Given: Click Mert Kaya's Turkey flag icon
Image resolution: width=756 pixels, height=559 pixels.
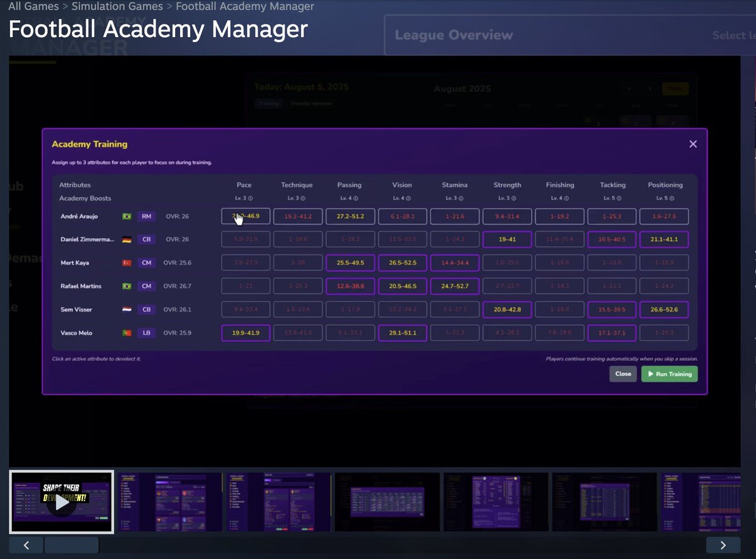Looking at the screenshot, I should (127, 263).
